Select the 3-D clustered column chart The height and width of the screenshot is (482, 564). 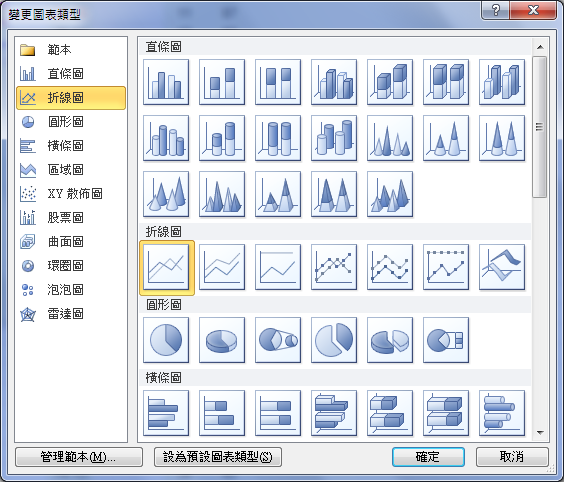click(334, 82)
